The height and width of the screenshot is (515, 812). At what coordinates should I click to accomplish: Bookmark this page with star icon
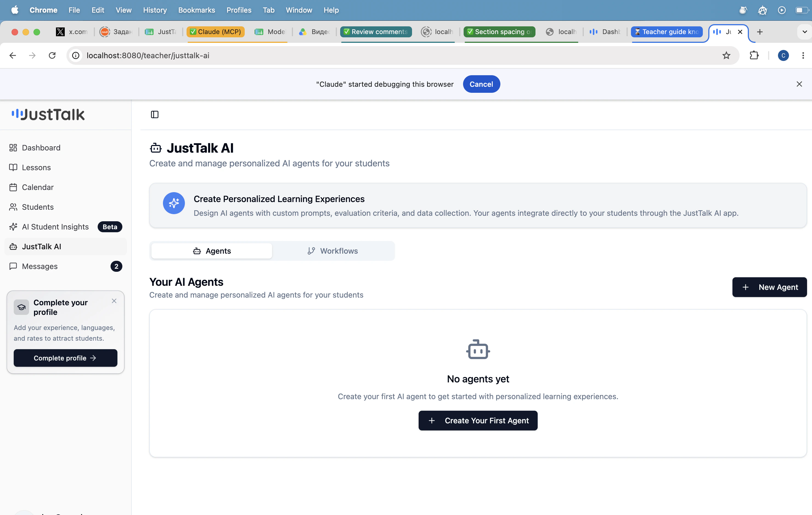point(726,55)
